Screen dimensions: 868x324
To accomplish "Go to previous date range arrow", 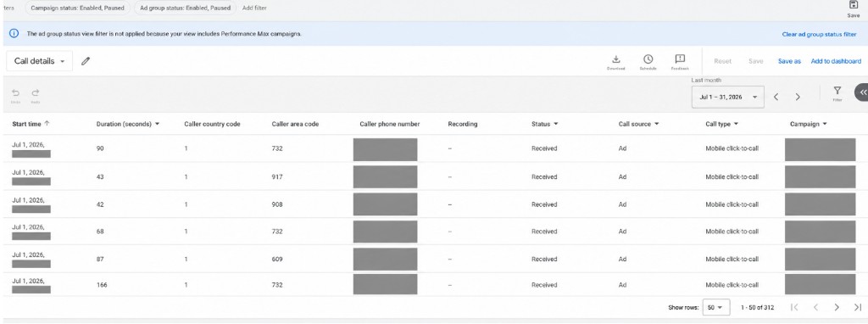I will click(776, 97).
